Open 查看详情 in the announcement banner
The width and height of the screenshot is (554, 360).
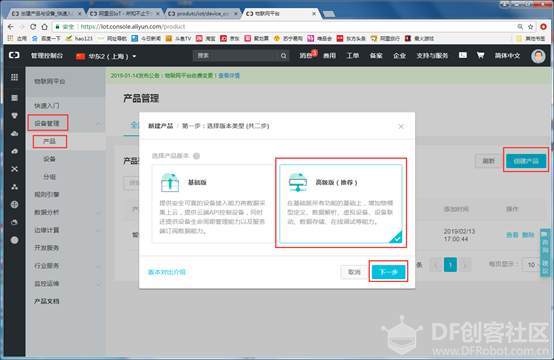229,76
